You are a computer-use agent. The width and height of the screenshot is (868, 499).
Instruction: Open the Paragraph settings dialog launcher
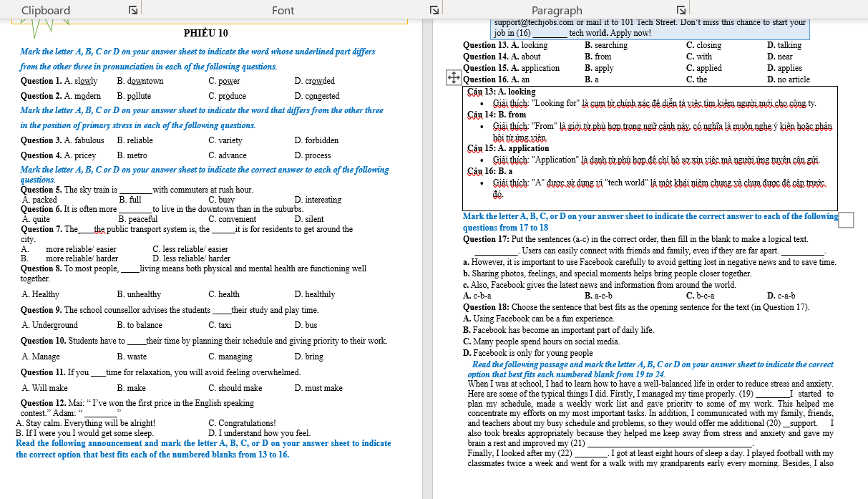(x=681, y=10)
